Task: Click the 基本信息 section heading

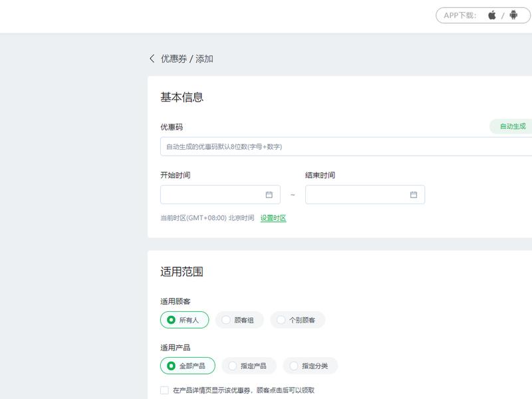Action: (182, 97)
